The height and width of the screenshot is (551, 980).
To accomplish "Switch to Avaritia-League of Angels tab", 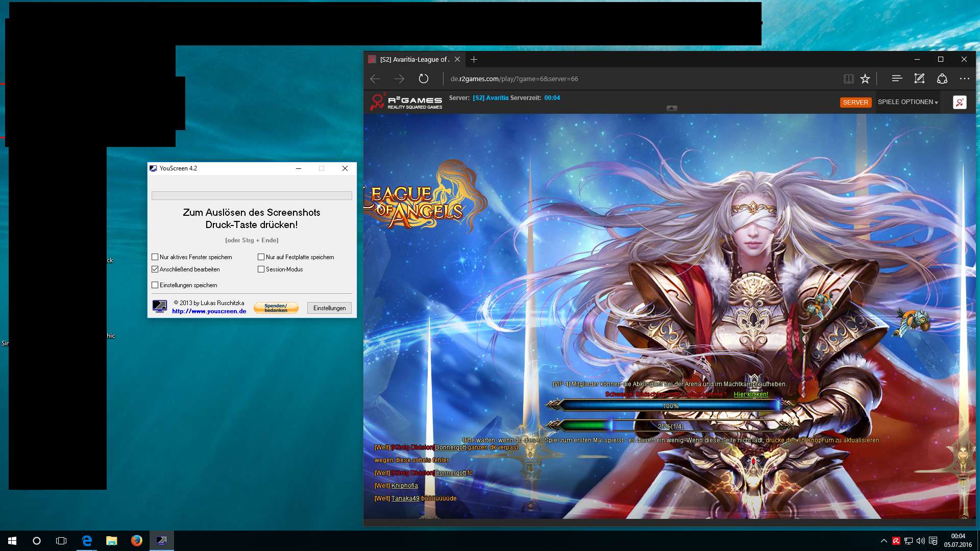I will pos(413,60).
